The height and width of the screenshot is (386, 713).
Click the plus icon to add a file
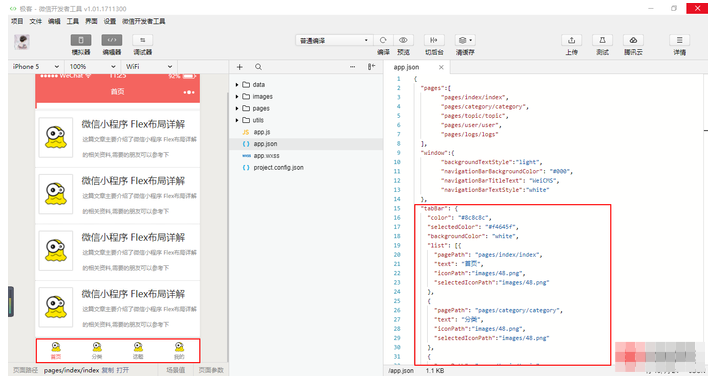(240, 67)
